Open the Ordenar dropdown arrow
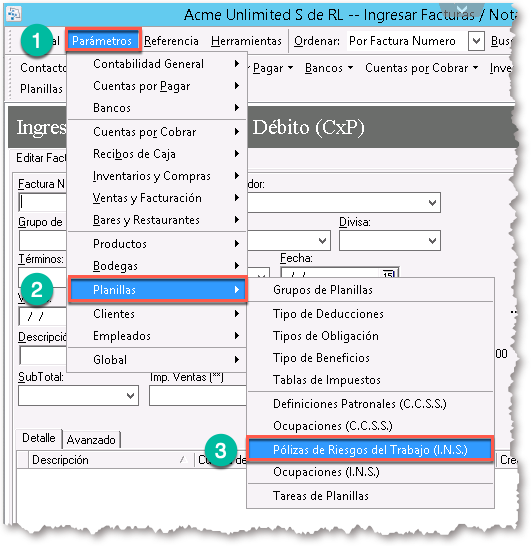The width and height of the screenshot is (531, 546). click(476, 41)
